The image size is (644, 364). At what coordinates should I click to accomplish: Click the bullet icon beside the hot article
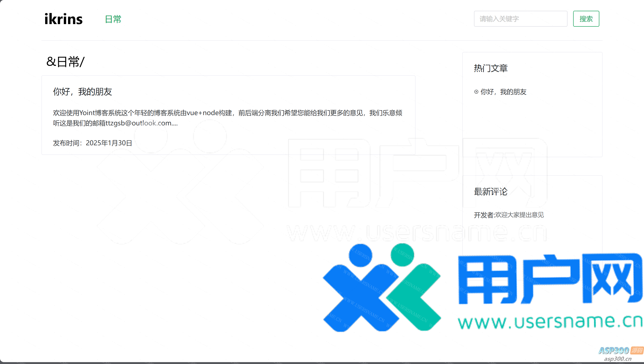click(476, 92)
